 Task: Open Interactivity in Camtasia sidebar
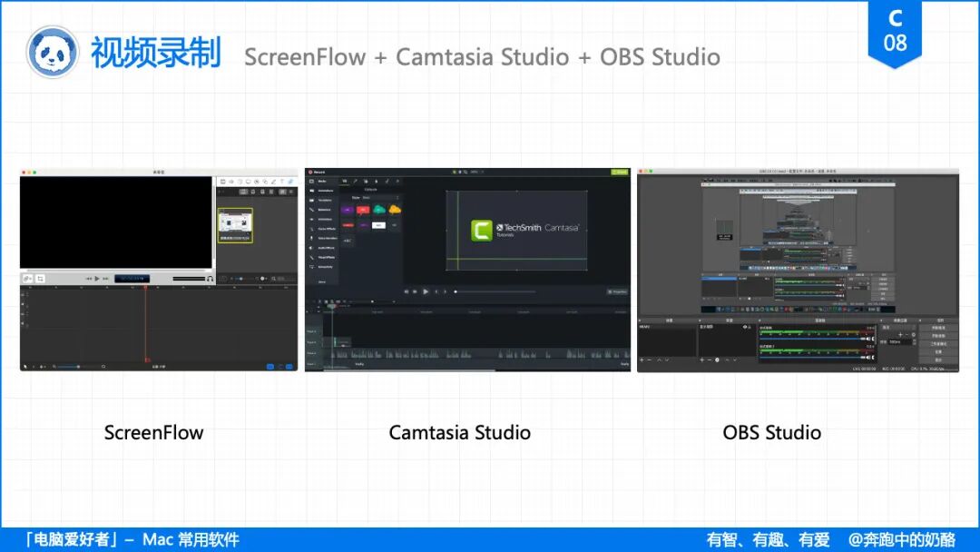click(x=321, y=267)
